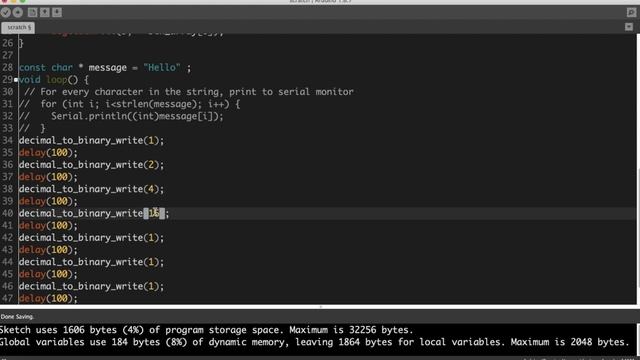Select the scratch § sketch tab
The height and width of the screenshot is (360, 640).
[18, 27]
